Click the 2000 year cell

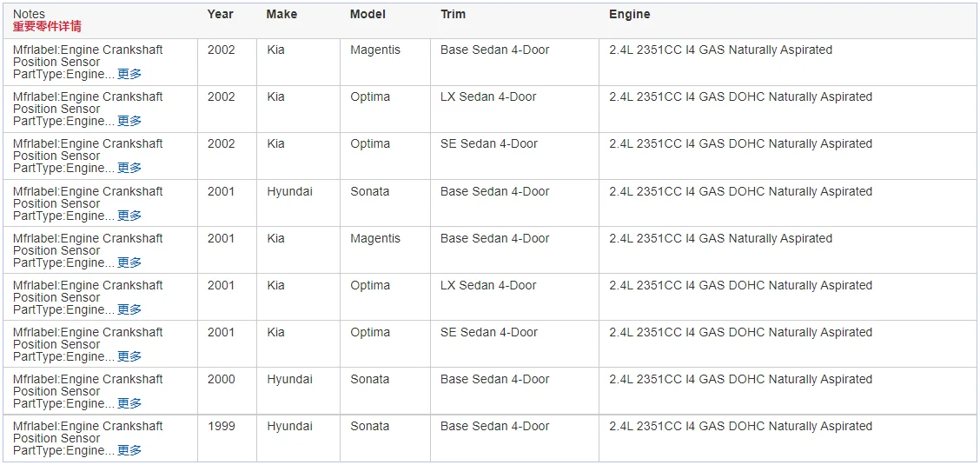point(222,379)
